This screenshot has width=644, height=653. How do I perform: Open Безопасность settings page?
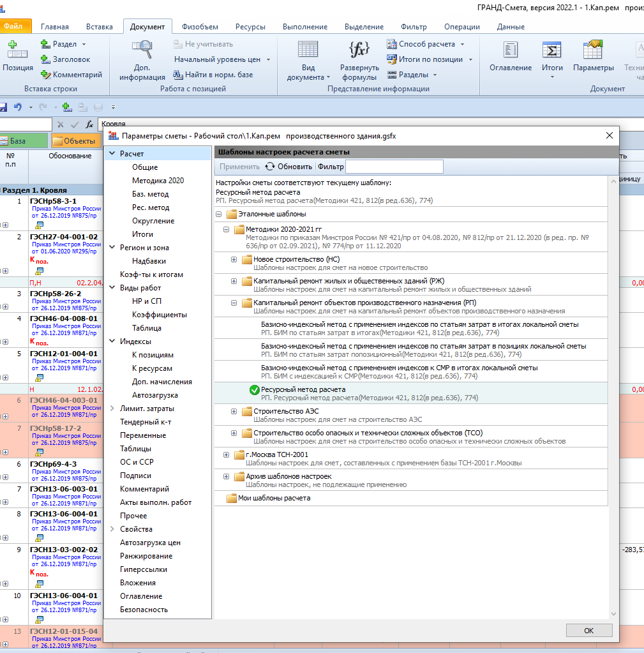144,610
